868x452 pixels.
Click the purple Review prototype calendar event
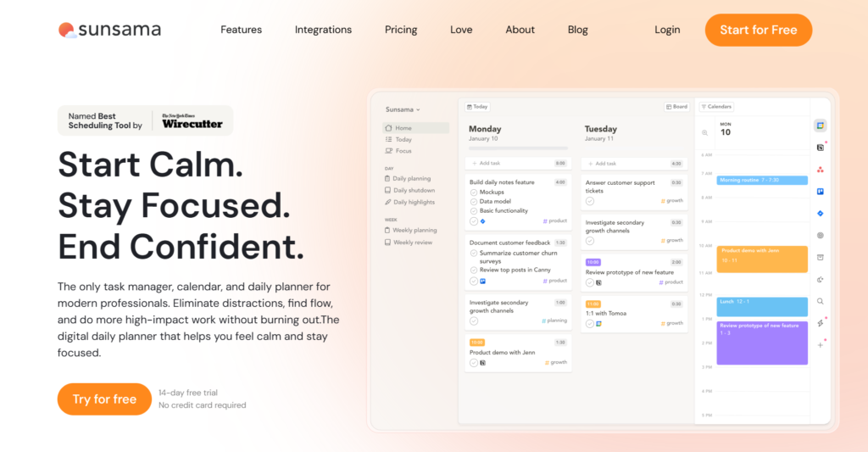click(763, 343)
